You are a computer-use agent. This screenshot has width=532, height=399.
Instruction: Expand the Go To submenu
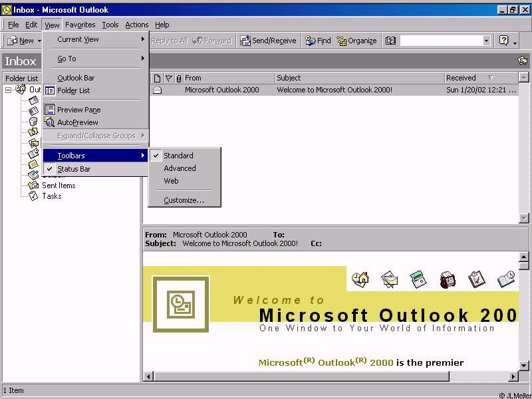[96, 59]
